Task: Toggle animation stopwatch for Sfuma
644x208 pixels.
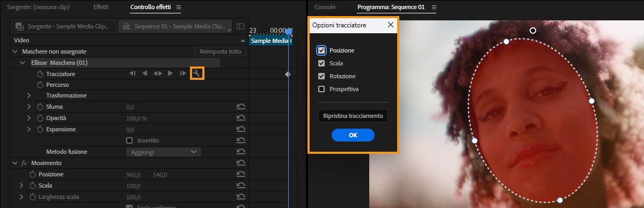Action: [40, 107]
